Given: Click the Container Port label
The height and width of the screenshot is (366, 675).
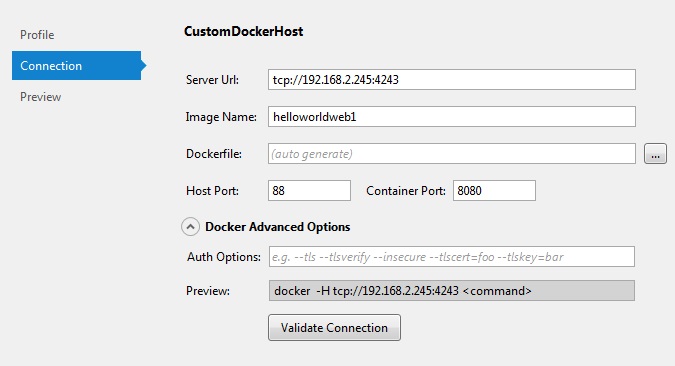Looking at the screenshot, I should pos(406,191).
